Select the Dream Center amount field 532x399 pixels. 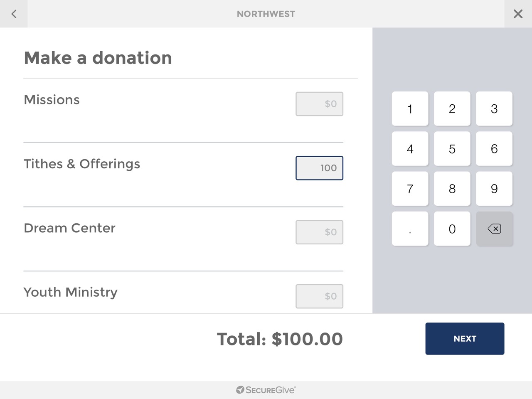coord(319,232)
